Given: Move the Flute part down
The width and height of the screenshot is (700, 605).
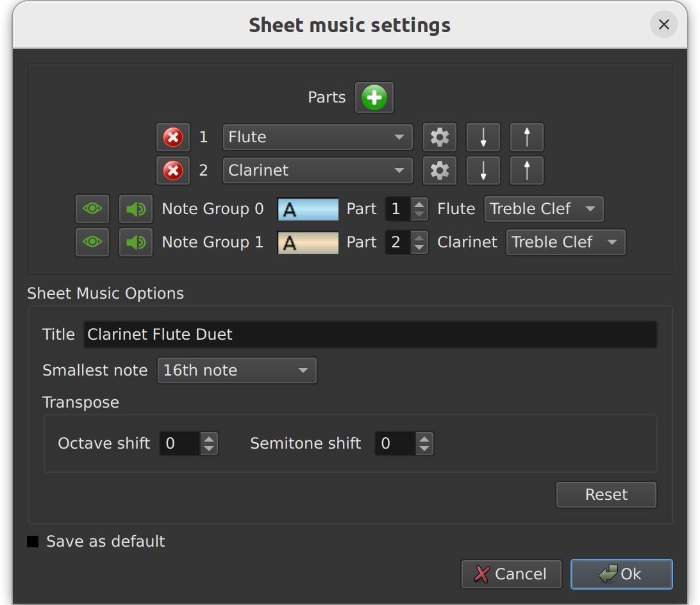Looking at the screenshot, I should pyautogui.click(x=483, y=137).
